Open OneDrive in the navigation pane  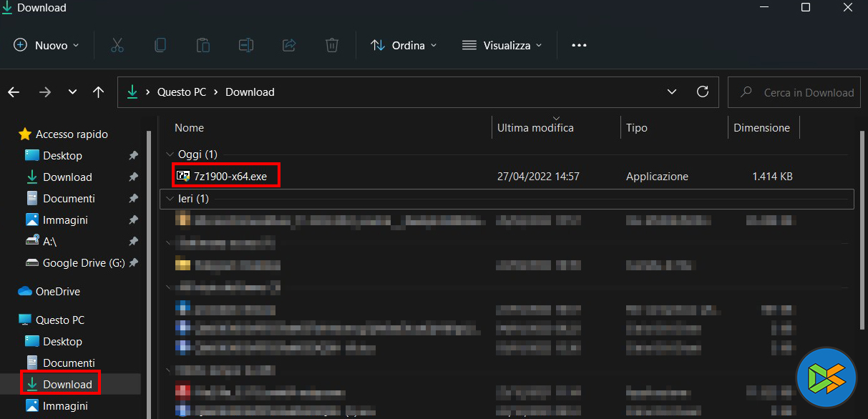point(57,292)
